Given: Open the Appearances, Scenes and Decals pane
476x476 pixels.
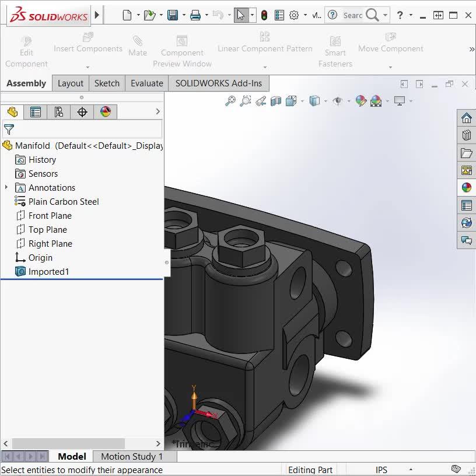Looking at the screenshot, I should click(466, 188).
